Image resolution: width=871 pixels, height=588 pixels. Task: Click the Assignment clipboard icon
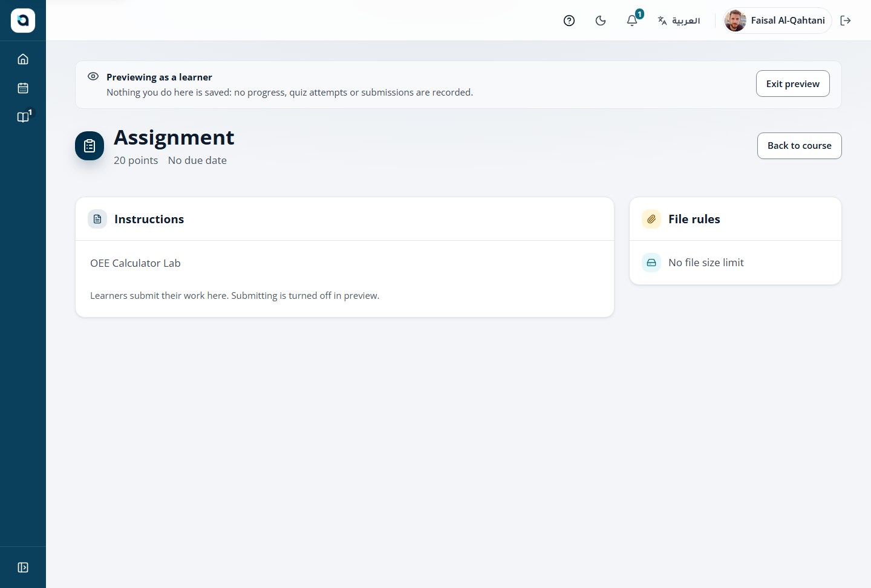pyautogui.click(x=90, y=146)
